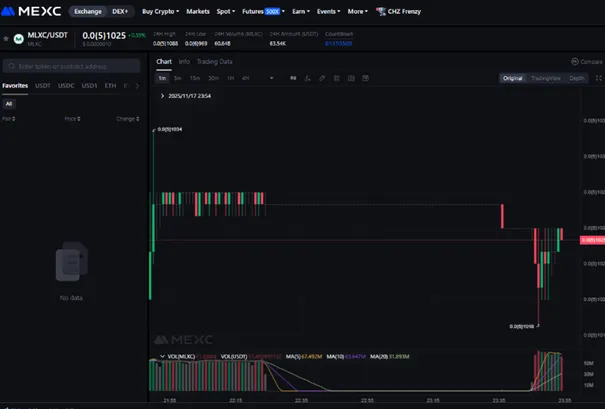
Task: Collapse the VOL(MLXC) indicator chevron
Action: coord(162,357)
